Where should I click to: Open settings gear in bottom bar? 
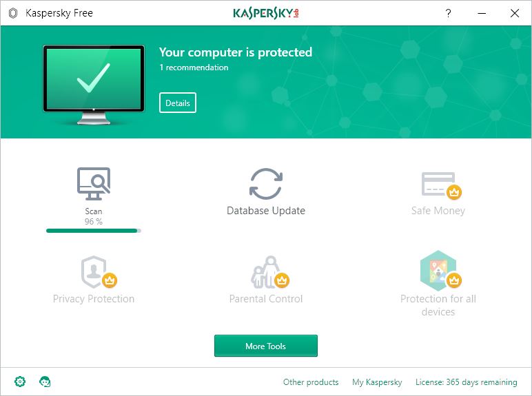[x=20, y=382]
